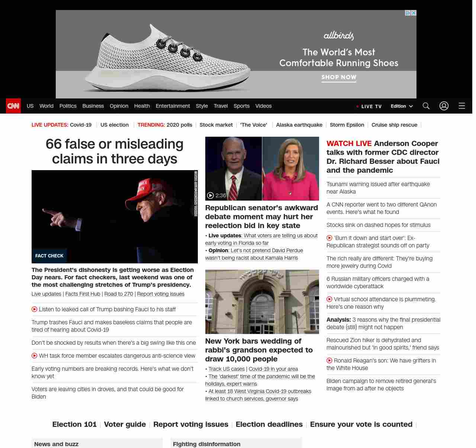Screen dimensions: 476x448
Task: Open the Politics nav section
Action: pos(68,106)
